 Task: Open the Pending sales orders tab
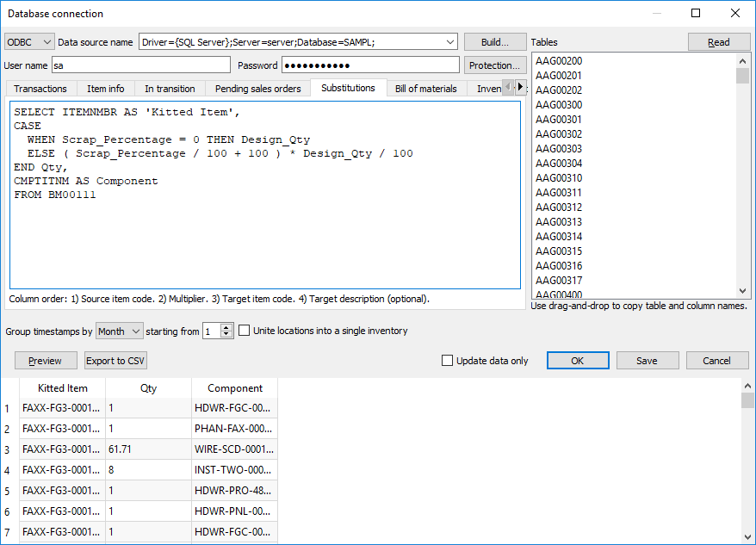(x=257, y=89)
